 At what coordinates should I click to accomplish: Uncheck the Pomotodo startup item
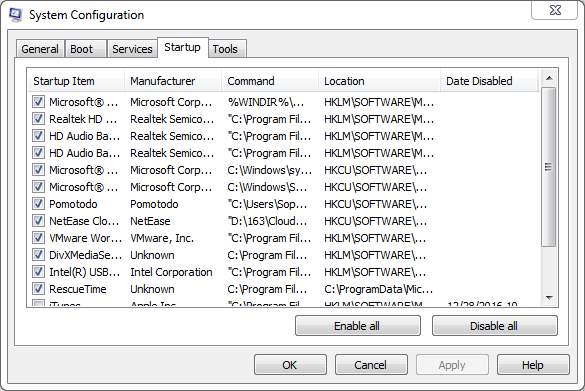tap(38, 204)
